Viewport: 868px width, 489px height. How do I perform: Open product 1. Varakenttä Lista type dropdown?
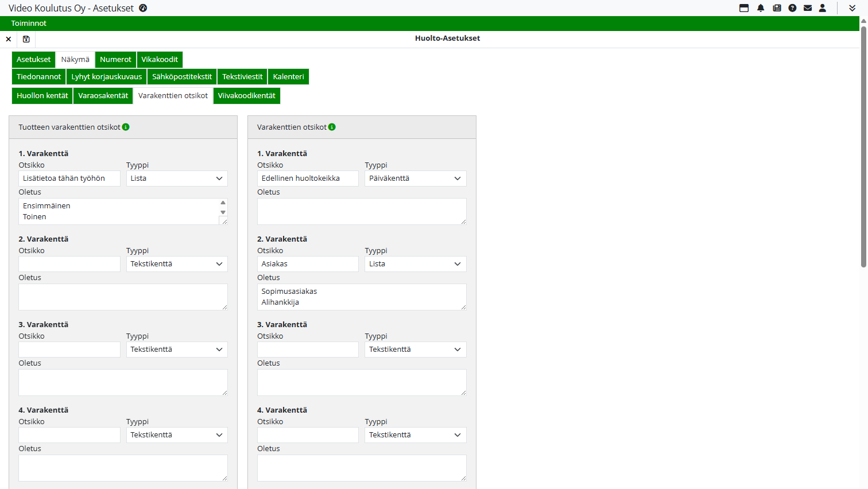[x=177, y=178]
